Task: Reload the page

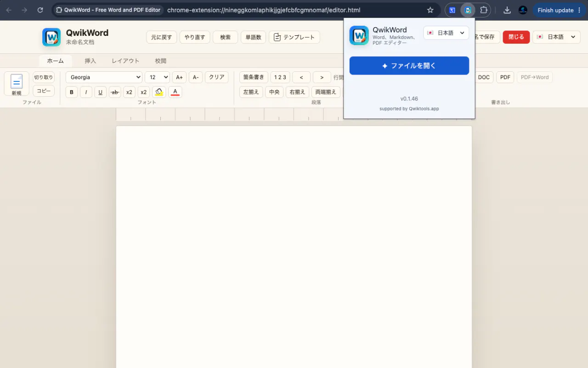Action: [40, 10]
